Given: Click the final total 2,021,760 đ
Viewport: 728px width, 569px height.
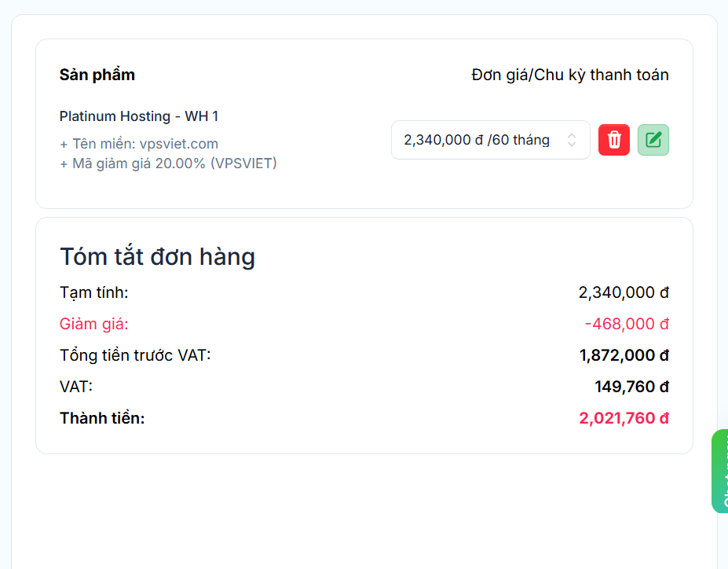Looking at the screenshot, I should point(624,418).
